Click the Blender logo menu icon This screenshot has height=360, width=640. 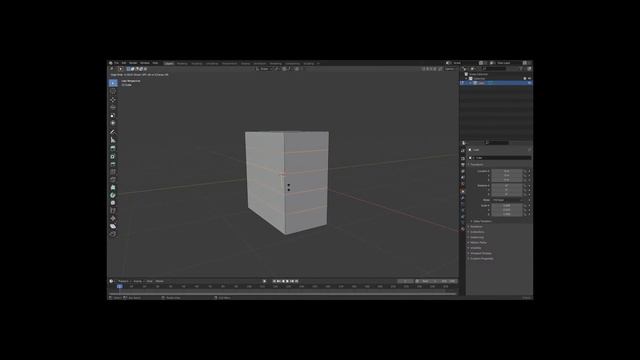(111, 63)
